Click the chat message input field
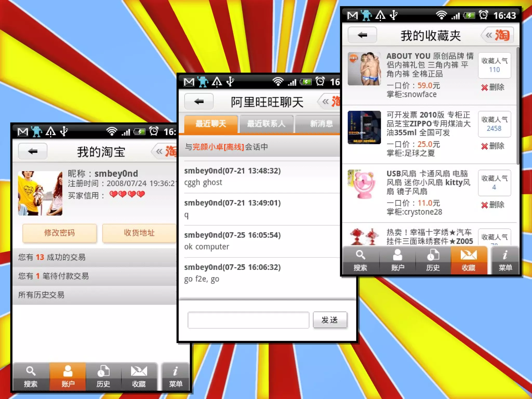The width and height of the screenshot is (532, 399). (248, 320)
